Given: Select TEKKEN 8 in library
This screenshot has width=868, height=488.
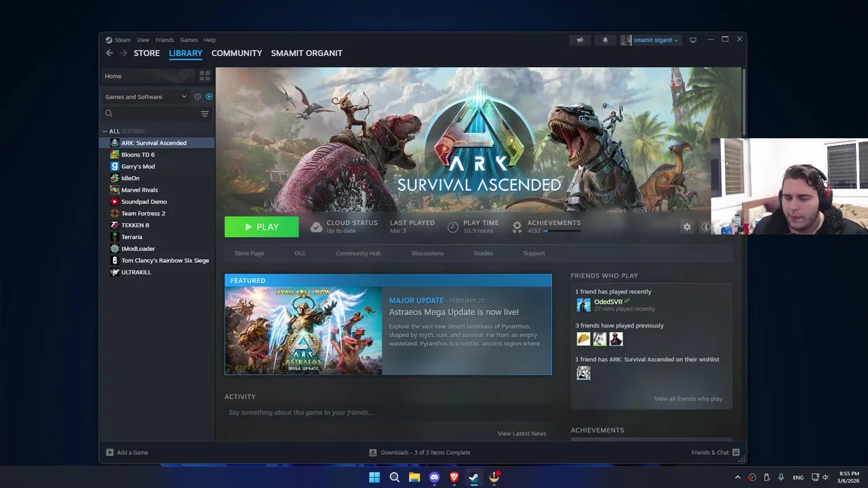Looking at the screenshot, I should coord(157,225).
